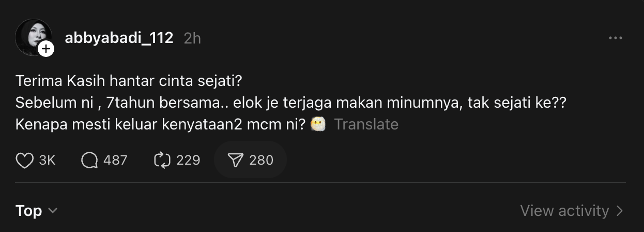The image size is (644, 232).
Task: Click the 487 replies count
Action: click(115, 161)
